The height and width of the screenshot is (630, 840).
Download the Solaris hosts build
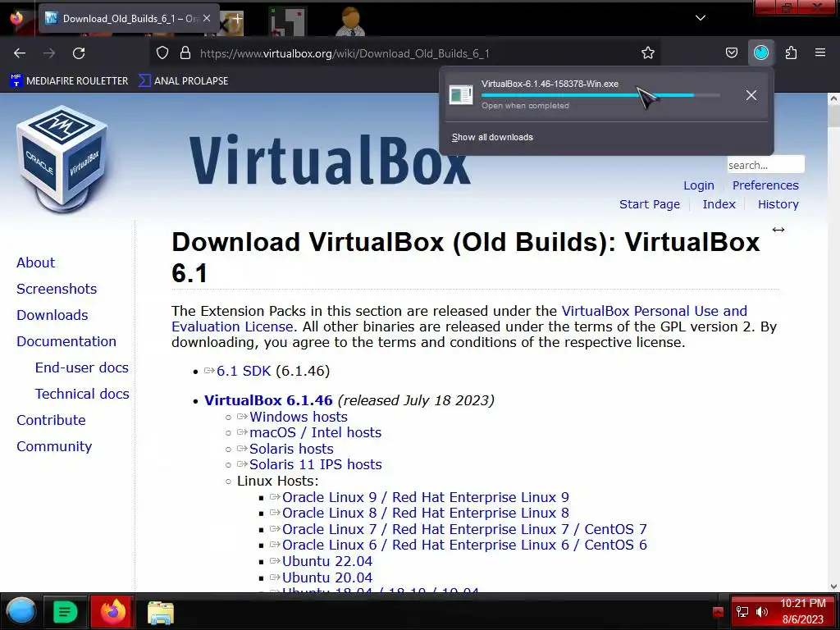(x=291, y=449)
